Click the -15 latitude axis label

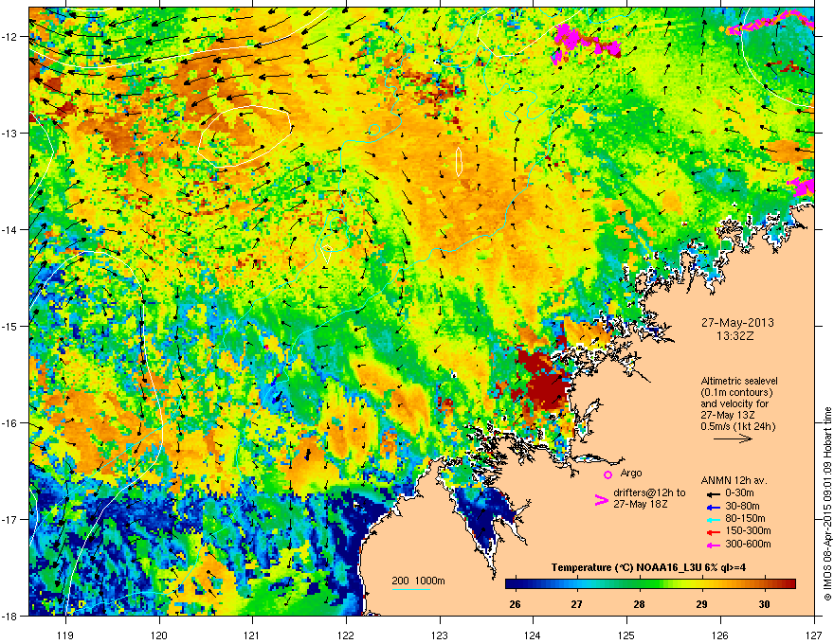point(9,326)
